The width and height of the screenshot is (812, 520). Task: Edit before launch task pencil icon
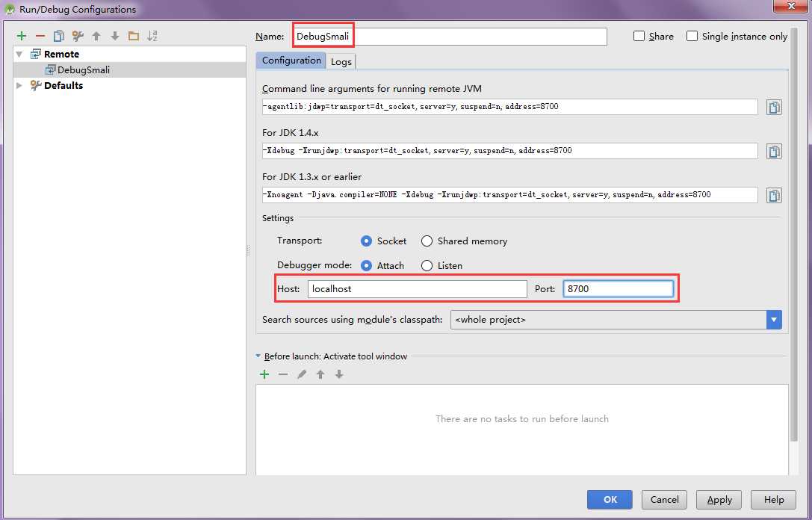302,374
